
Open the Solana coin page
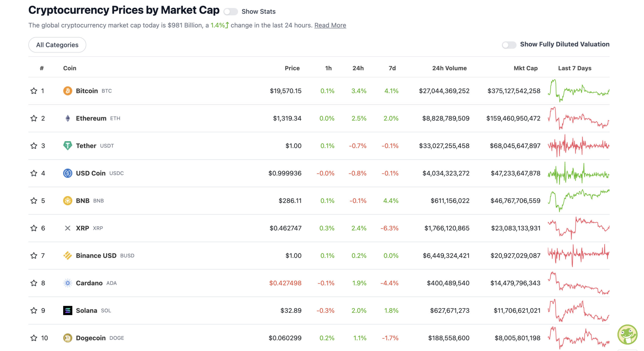point(87,311)
